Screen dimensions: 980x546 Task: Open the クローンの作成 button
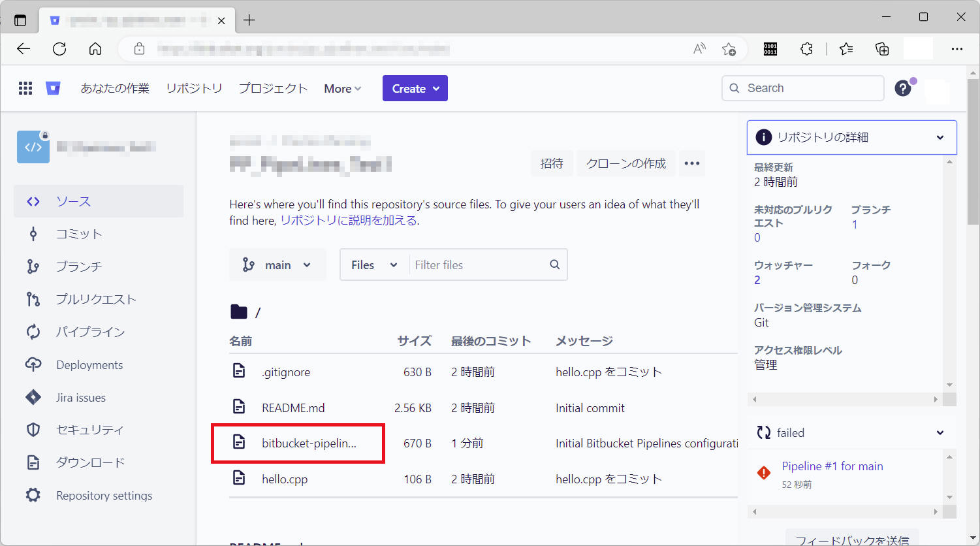tap(625, 163)
